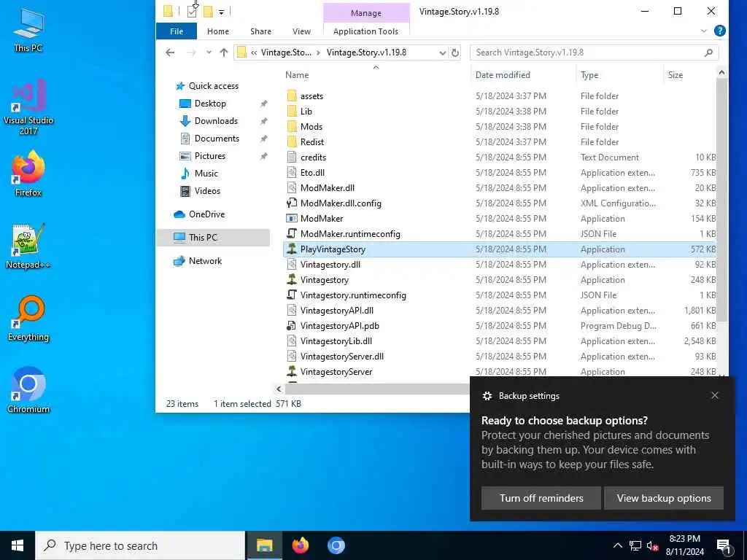Click Properties icon in quick access toolbar
Screen dimensions: 747x560
192,11
